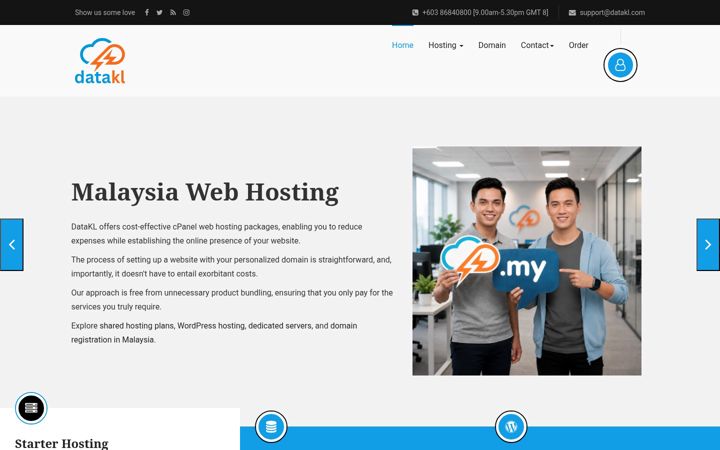Go to the Home menu item
The width and height of the screenshot is (720, 450).
402,45
